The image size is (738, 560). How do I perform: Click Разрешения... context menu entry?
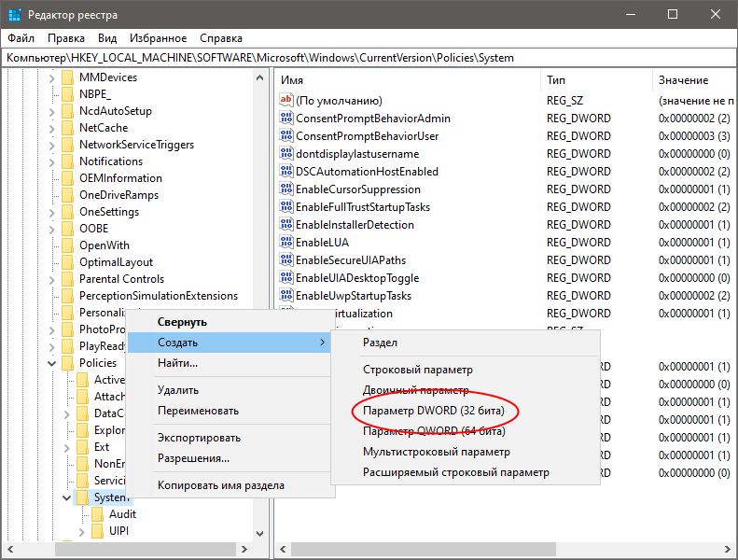[x=193, y=458]
